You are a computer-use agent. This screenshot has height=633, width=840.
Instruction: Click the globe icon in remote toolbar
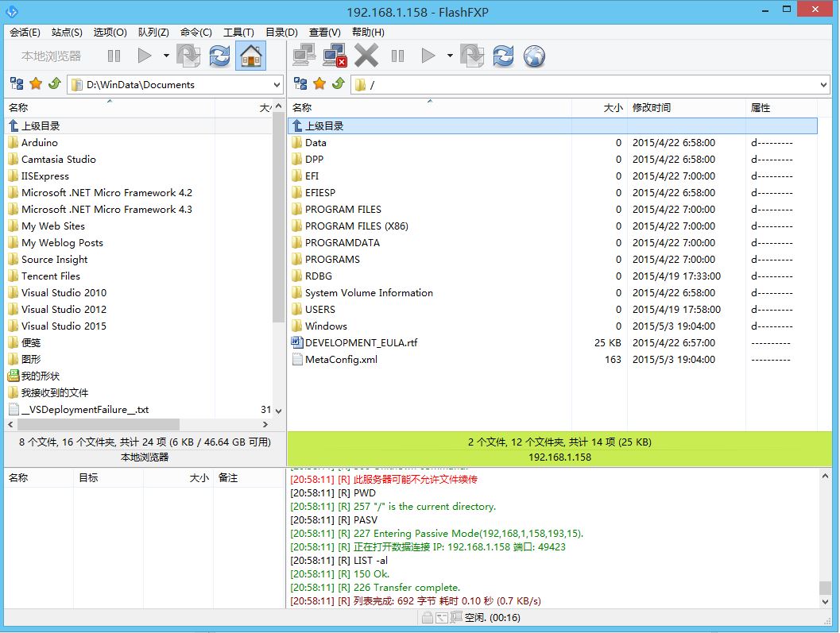(x=534, y=56)
